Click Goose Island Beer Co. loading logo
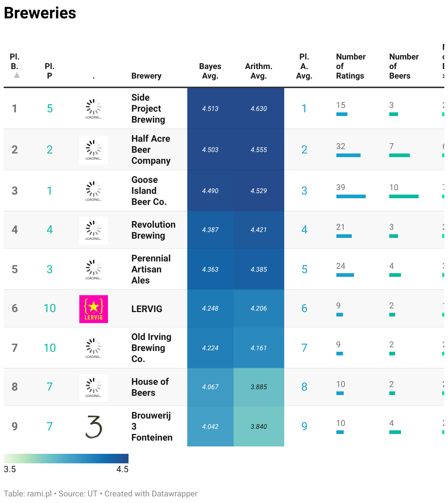 click(94, 191)
